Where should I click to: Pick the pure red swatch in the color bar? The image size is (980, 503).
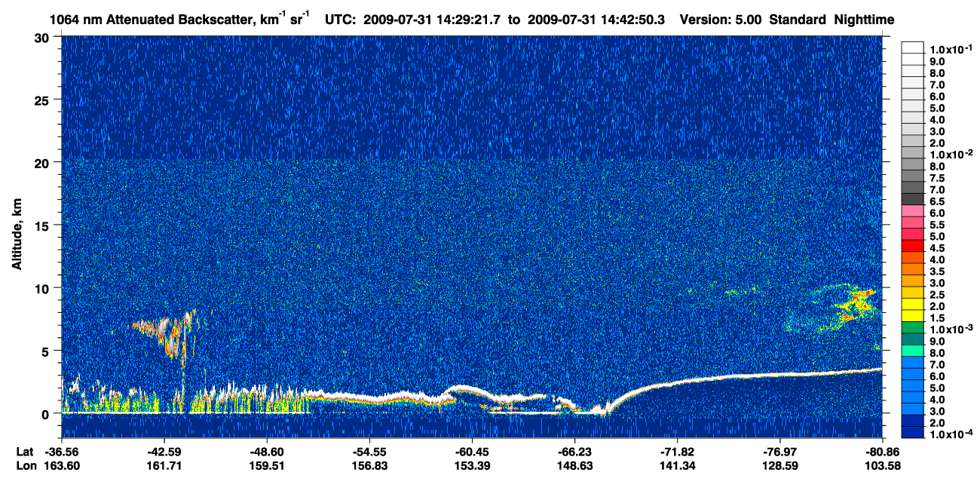913,246
